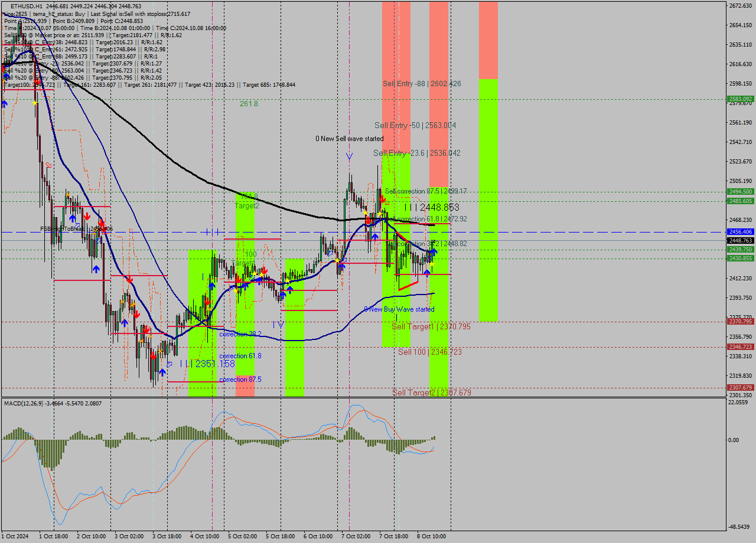The height and width of the screenshot is (543, 756).
Task: Click the red 2370.795 price tag
Action: click(x=740, y=322)
